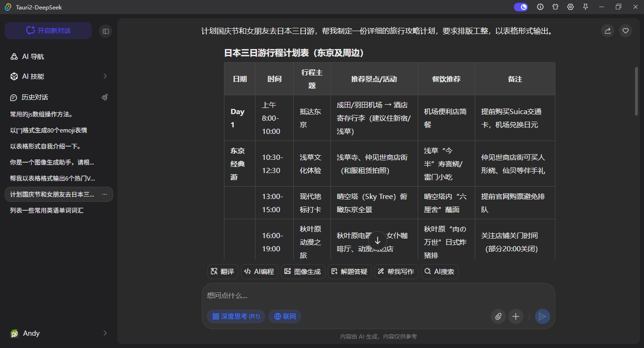Enable 联网 web access mode
The image size is (644, 348).
[x=285, y=316]
